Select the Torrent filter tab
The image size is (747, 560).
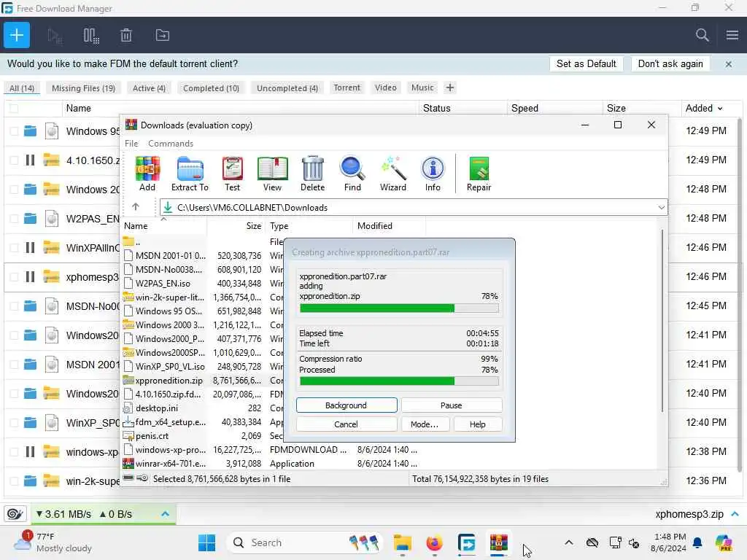pyautogui.click(x=347, y=87)
